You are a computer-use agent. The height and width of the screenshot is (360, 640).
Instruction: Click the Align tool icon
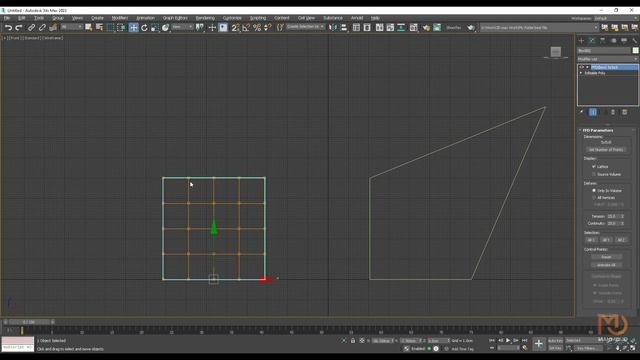click(344, 28)
